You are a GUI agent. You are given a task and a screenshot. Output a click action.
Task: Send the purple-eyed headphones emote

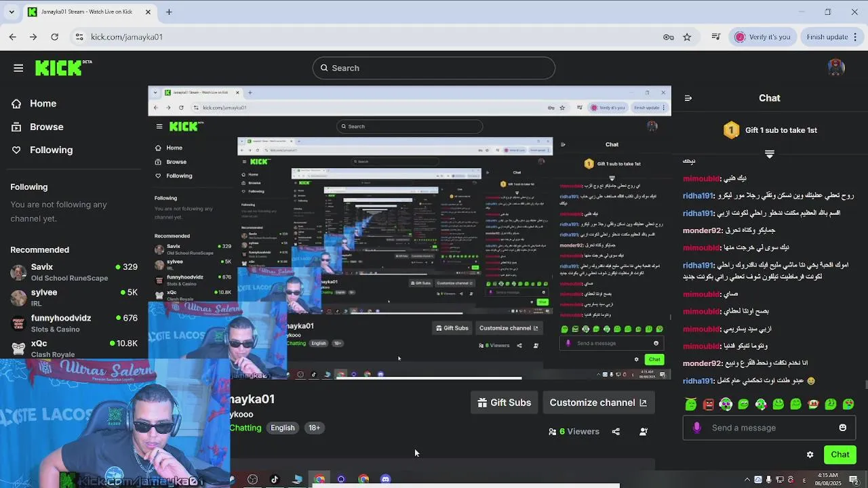coord(726,405)
